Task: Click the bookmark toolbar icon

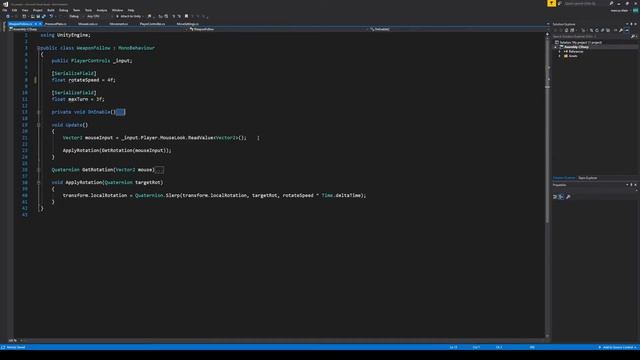Action: point(187,16)
